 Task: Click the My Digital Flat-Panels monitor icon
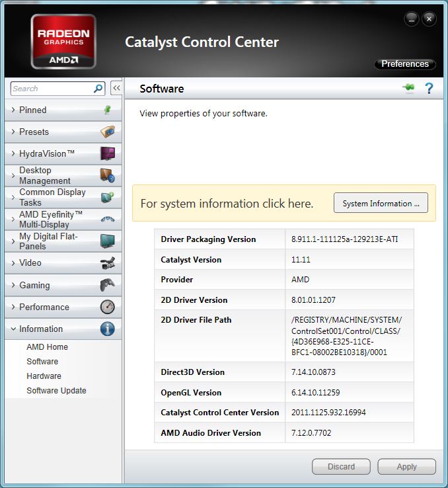click(108, 241)
